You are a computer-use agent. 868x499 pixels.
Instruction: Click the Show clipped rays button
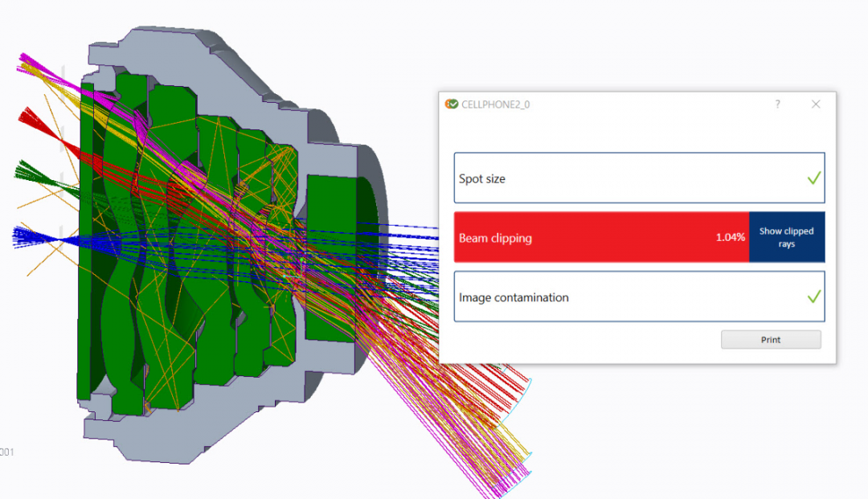point(786,237)
